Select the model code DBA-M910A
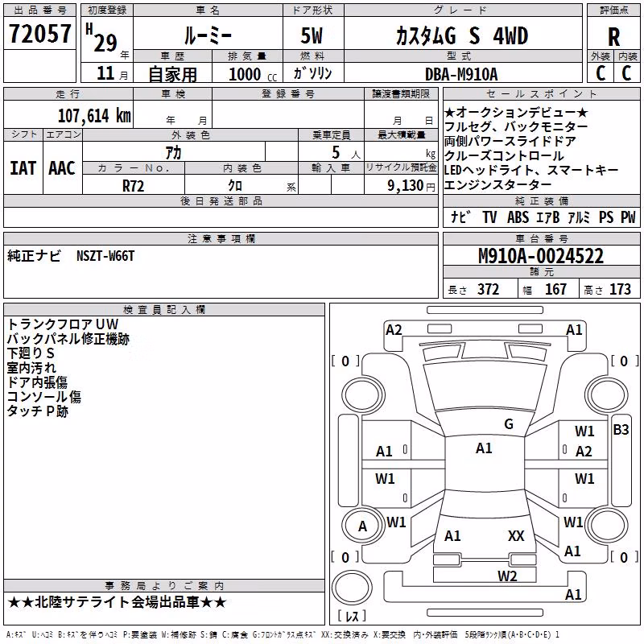 pyautogui.click(x=461, y=74)
